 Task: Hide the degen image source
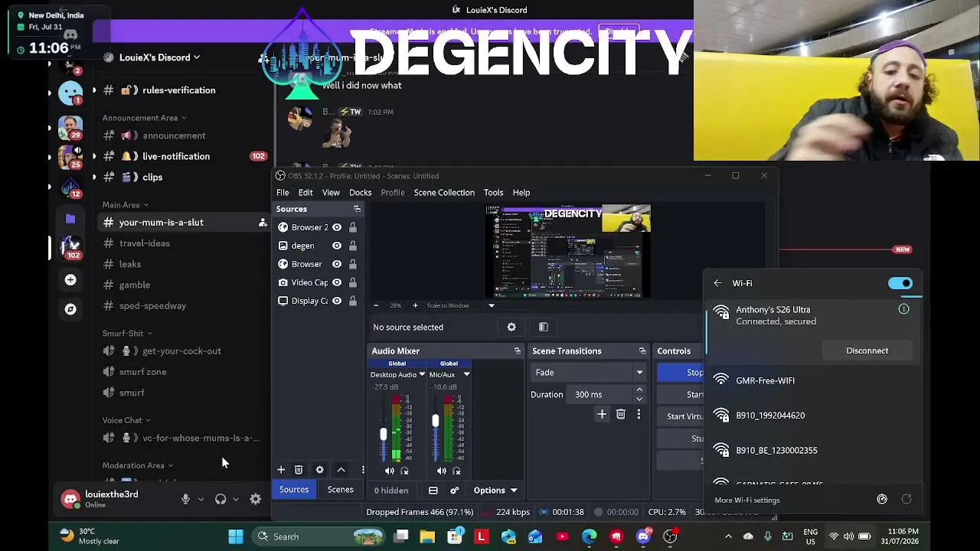(x=337, y=246)
